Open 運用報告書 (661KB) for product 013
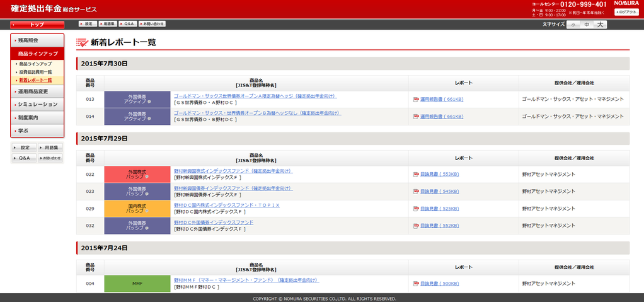 [x=442, y=100]
